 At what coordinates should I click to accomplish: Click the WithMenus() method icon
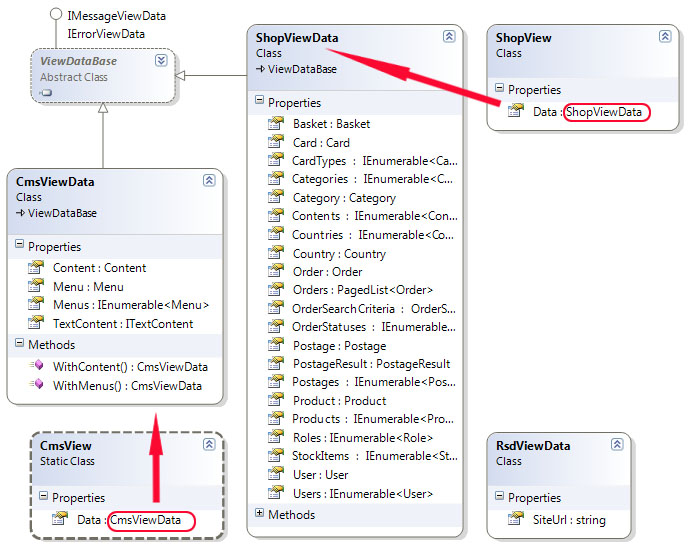click(37, 385)
